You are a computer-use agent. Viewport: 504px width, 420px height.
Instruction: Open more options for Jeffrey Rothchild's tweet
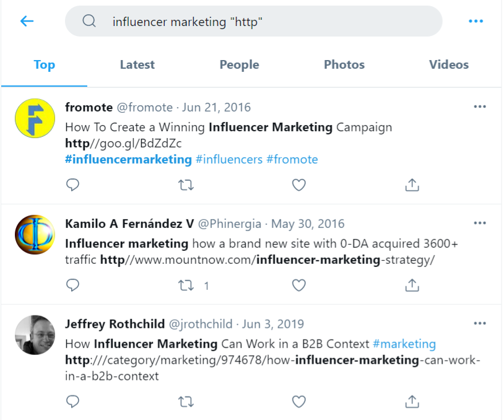click(x=480, y=322)
